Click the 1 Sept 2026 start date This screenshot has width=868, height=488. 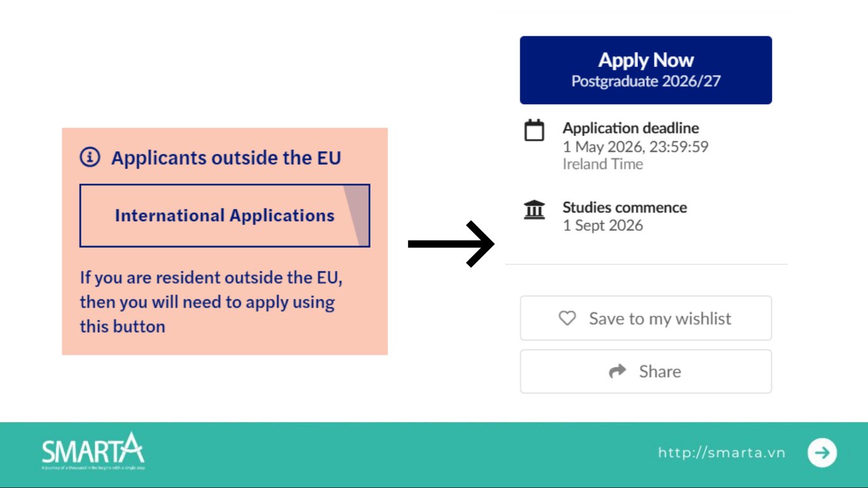602,226
